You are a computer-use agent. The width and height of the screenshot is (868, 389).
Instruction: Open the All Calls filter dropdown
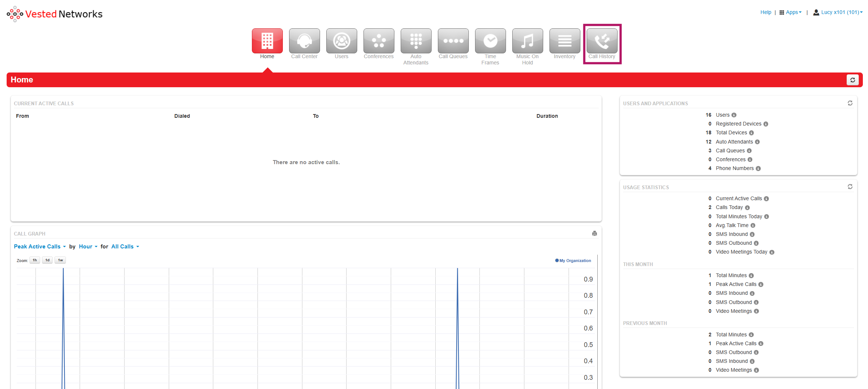pyautogui.click(x=125, y=247)
